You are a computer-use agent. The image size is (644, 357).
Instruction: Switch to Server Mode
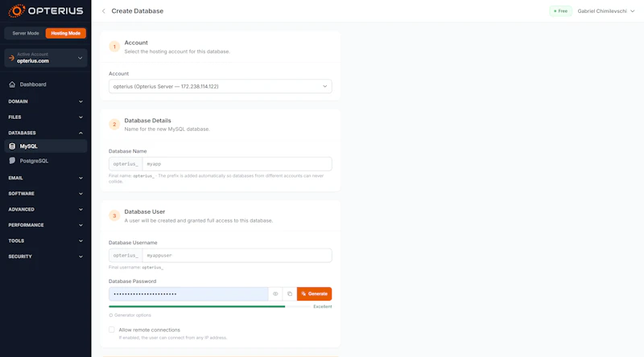click(x=26, y=33)
